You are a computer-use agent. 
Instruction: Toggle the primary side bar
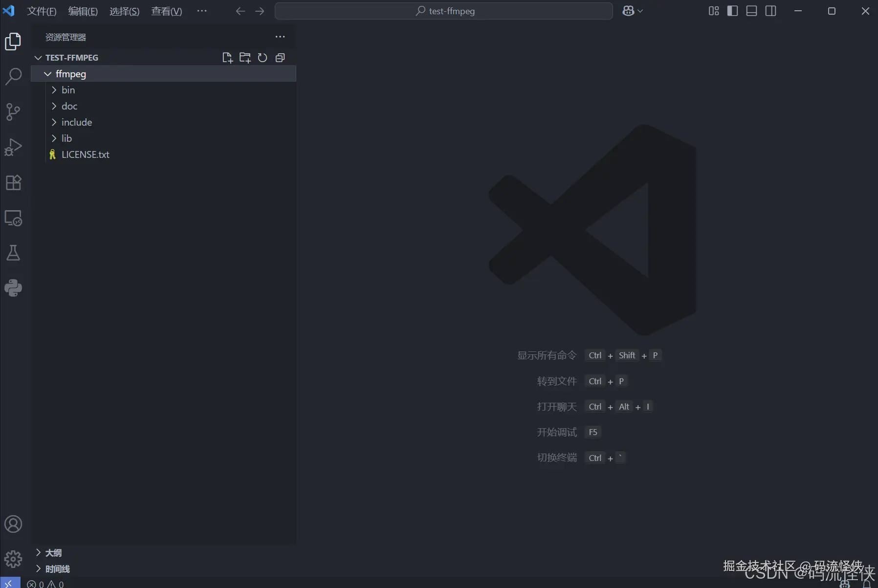tap(732, 11)
